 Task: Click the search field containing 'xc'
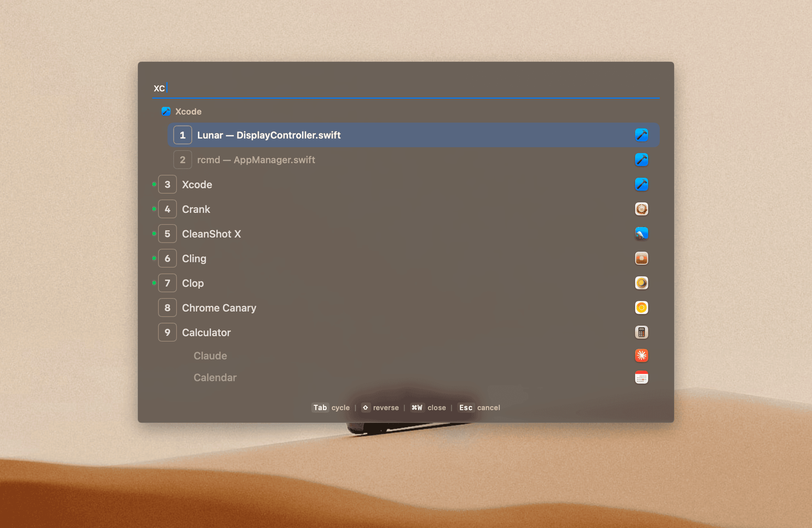tap(405, 88)
